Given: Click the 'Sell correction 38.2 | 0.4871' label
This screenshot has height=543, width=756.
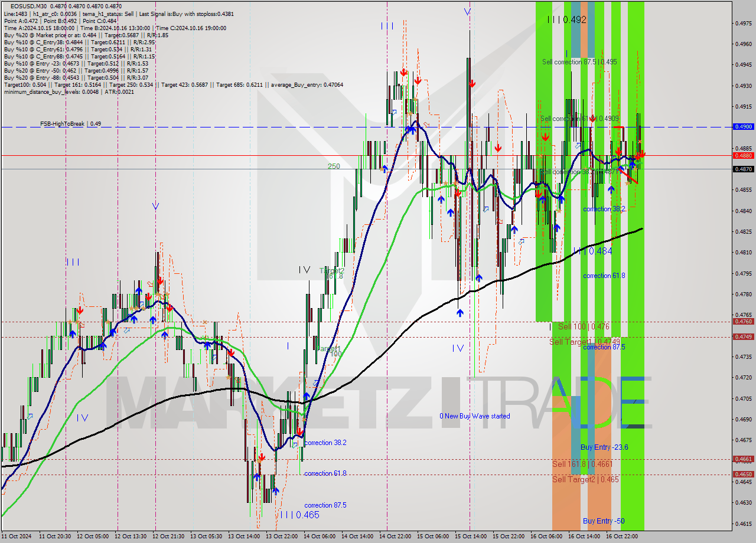Looking at the screenshot, I should coord(579,172).
